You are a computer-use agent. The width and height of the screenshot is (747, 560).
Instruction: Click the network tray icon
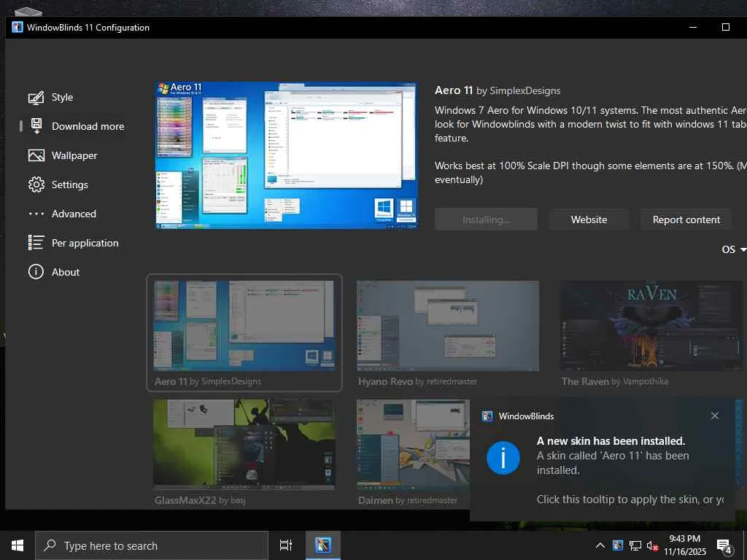point(635,545)
